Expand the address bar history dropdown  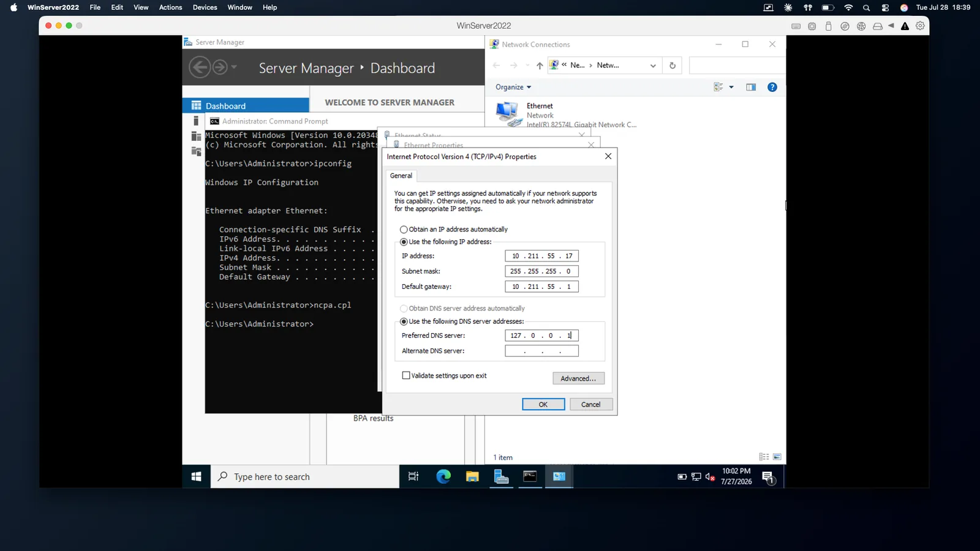(x=653, y=66)
